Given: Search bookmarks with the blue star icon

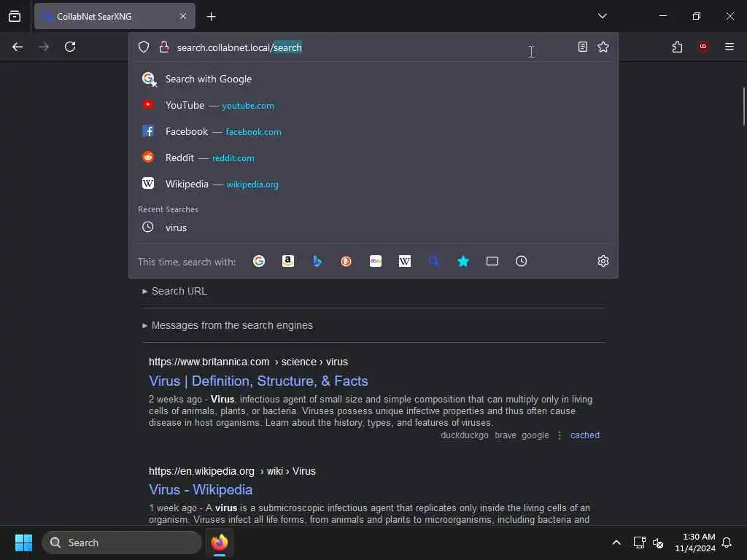Looking at the screenshot, I should [463, 261].
